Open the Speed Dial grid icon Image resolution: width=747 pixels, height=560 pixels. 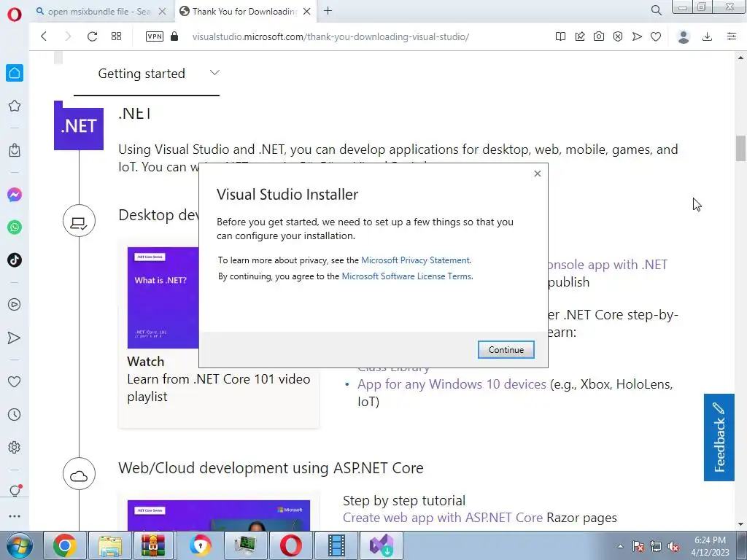click(x=116, y=36)
